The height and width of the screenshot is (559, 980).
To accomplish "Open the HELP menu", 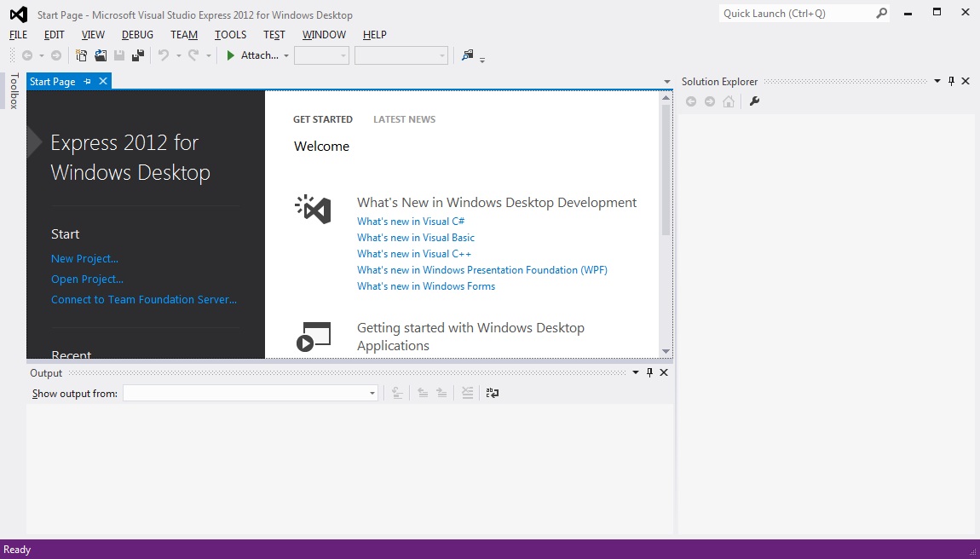I will [374, 35].
